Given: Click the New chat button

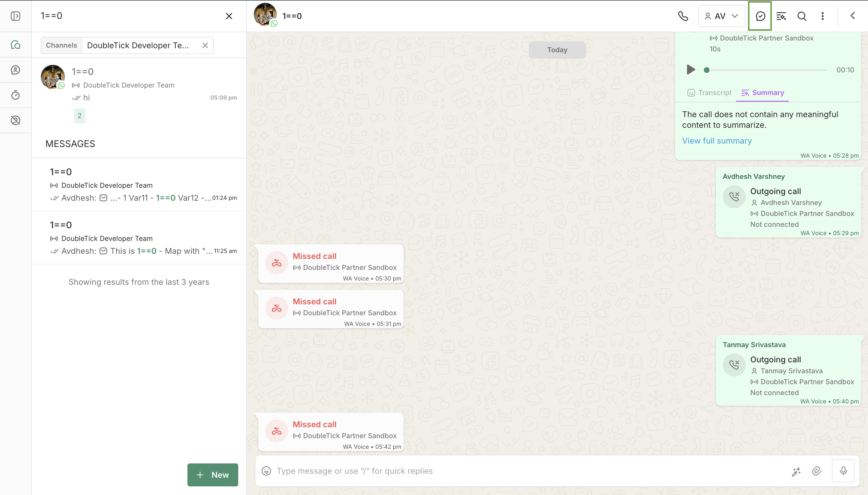Looking at the screenshot, I should click(213, 475).
